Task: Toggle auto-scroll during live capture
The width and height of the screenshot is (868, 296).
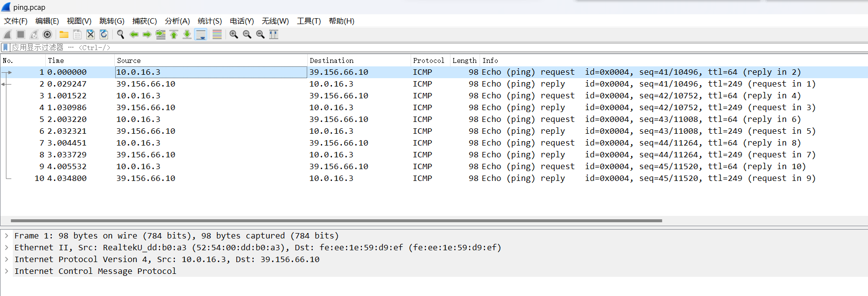Action: pyautogui.click(x=200, y=34)
